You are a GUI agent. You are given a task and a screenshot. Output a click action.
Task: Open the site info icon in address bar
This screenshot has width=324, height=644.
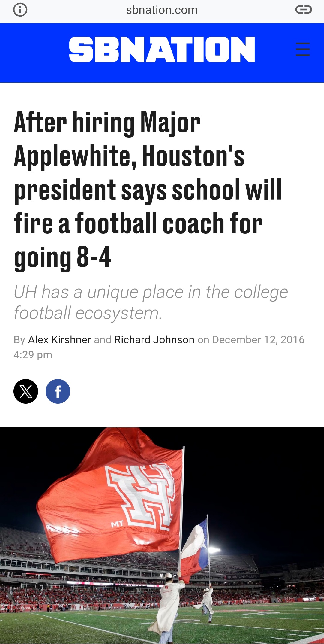pyautogui.click(x=20, y=10)
